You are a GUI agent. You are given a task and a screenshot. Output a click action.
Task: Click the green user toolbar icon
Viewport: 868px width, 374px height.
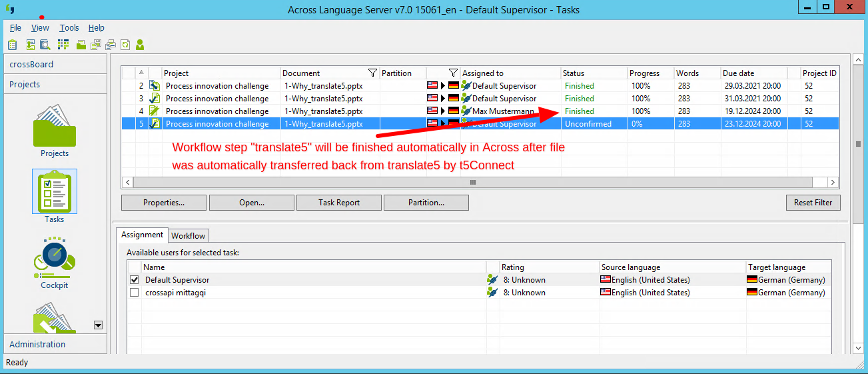[140, 45]
